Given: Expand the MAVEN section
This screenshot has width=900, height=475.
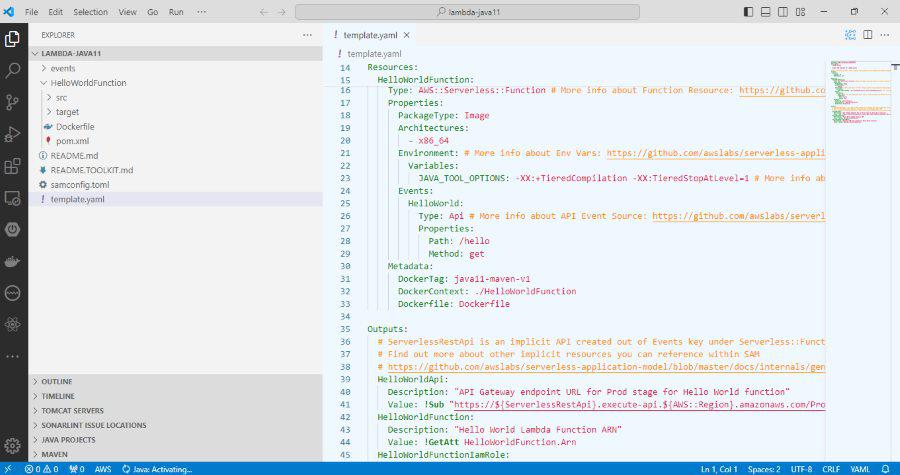Looking at the screenshot, I should (x=175, y=454).
